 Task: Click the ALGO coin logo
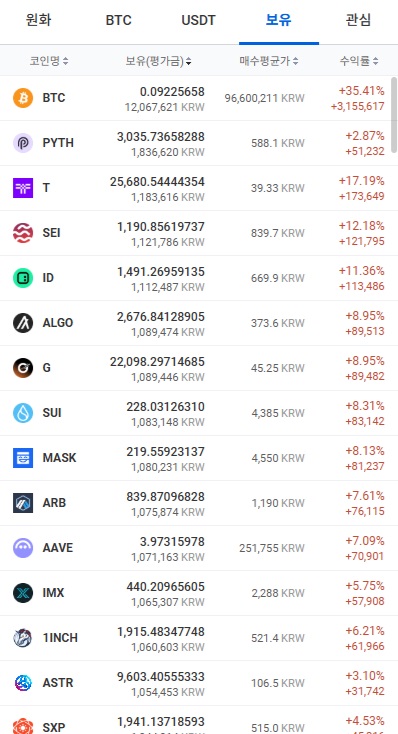23,323
